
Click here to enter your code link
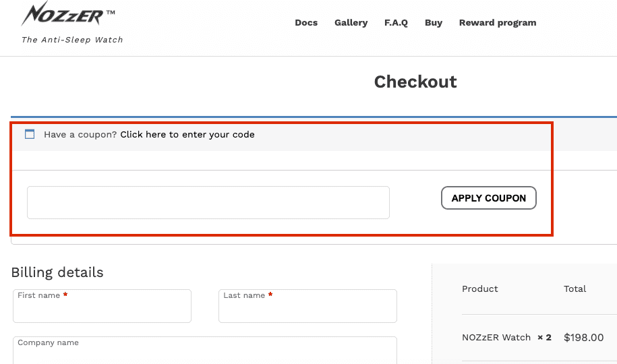[187, 135]
